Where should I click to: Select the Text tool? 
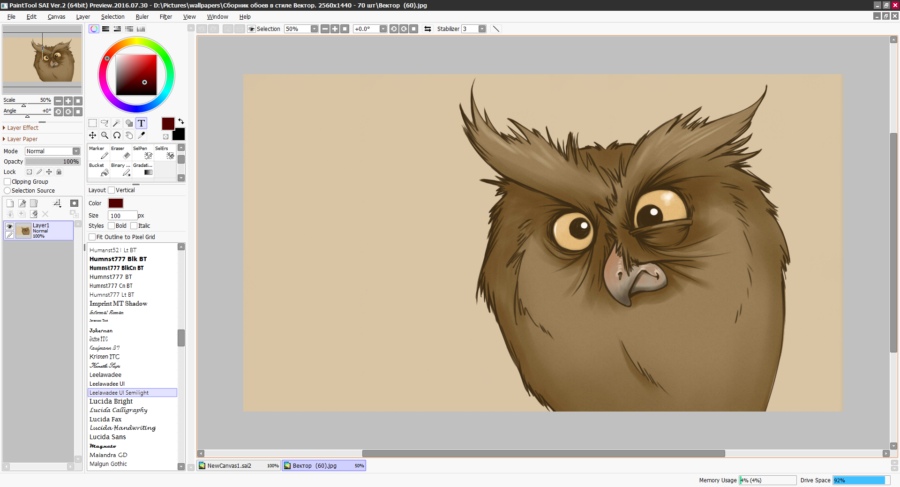[141, 123]
